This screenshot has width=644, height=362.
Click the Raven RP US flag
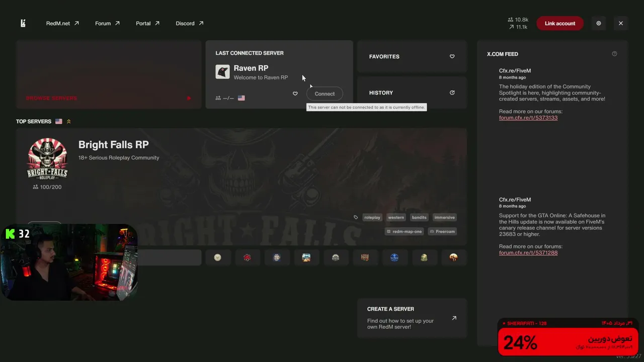tap(242, 98)
